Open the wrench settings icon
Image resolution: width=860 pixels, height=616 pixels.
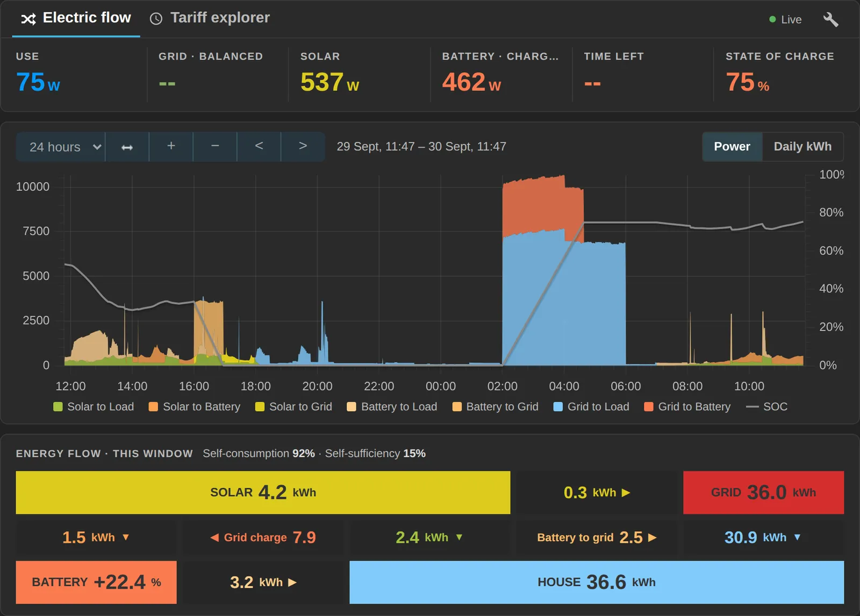click(x=830, y=19)
